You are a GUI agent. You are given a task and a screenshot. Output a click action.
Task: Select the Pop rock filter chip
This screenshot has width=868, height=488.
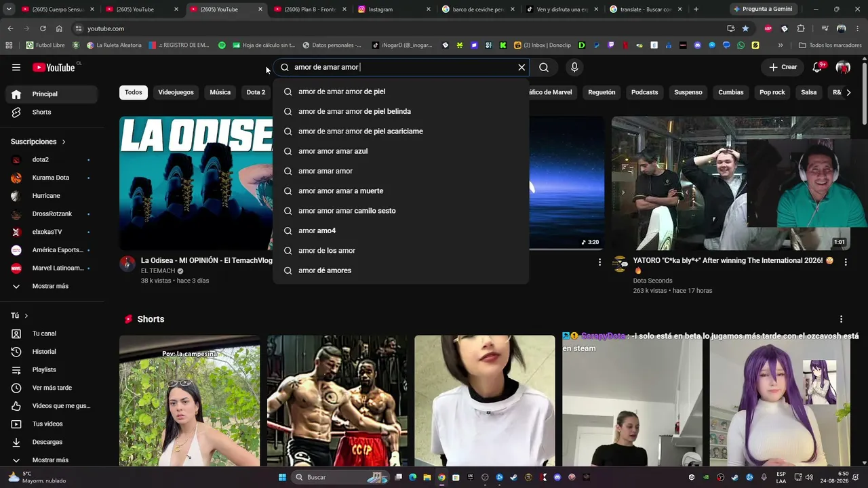tap(772, 92)
